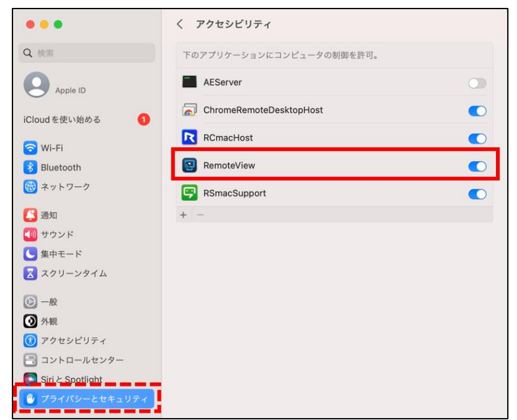
Task: Select the AEServer row text
Action: (223, 82)
